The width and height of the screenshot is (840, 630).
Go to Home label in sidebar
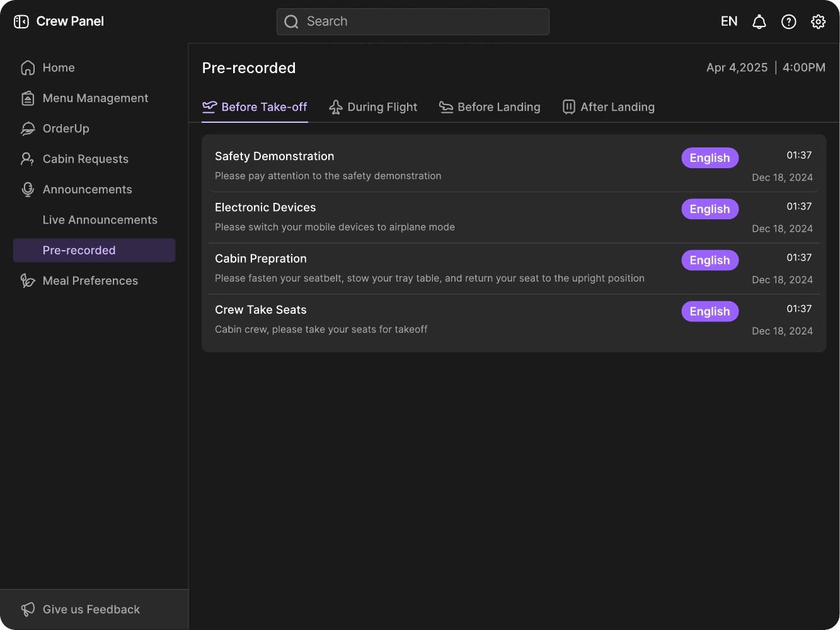click(59, 67)
